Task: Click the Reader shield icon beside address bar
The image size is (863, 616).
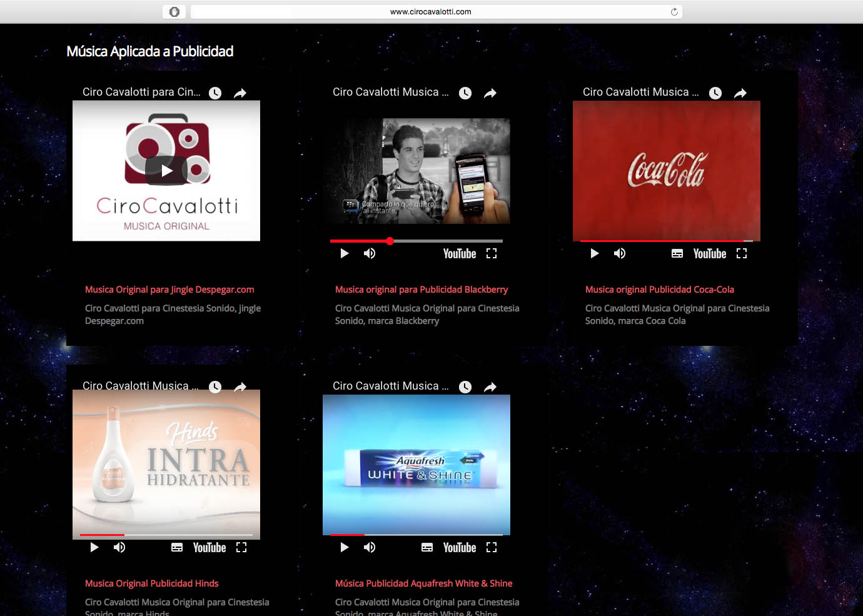Action: pos(174,12)
